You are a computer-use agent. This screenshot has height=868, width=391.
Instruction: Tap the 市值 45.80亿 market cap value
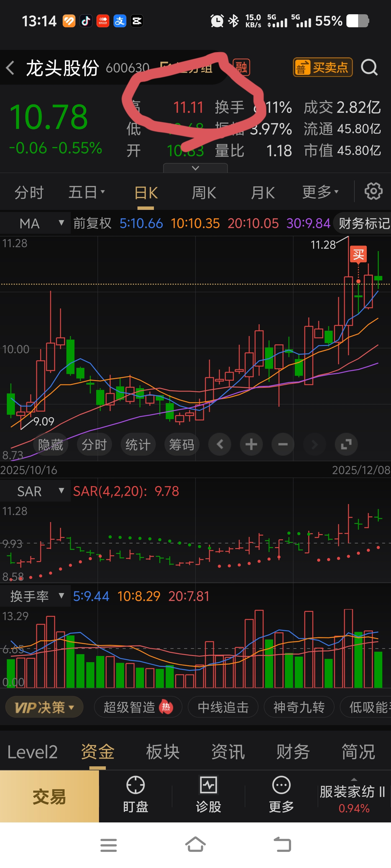pyautogui.click(x=342, y=151)
